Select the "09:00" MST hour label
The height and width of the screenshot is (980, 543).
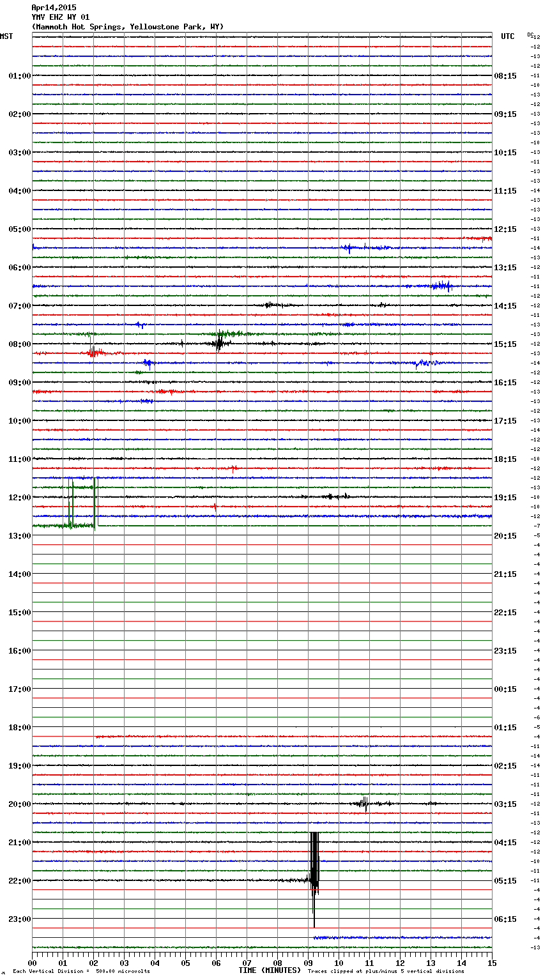[20, 383]
